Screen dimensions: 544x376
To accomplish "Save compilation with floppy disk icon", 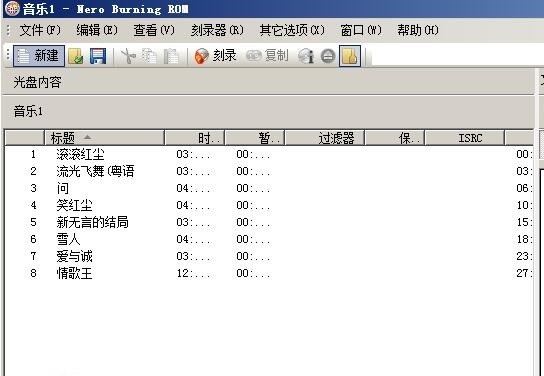I will coord(98,56).
